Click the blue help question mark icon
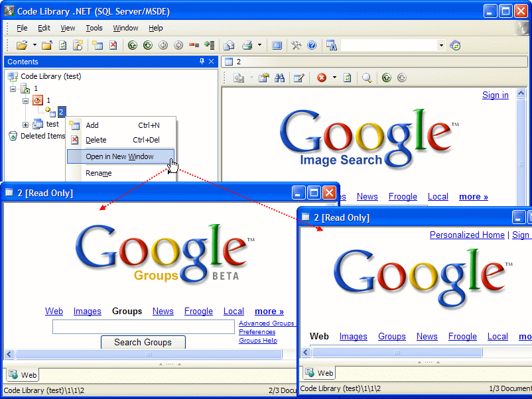 [x=312, y=46]
